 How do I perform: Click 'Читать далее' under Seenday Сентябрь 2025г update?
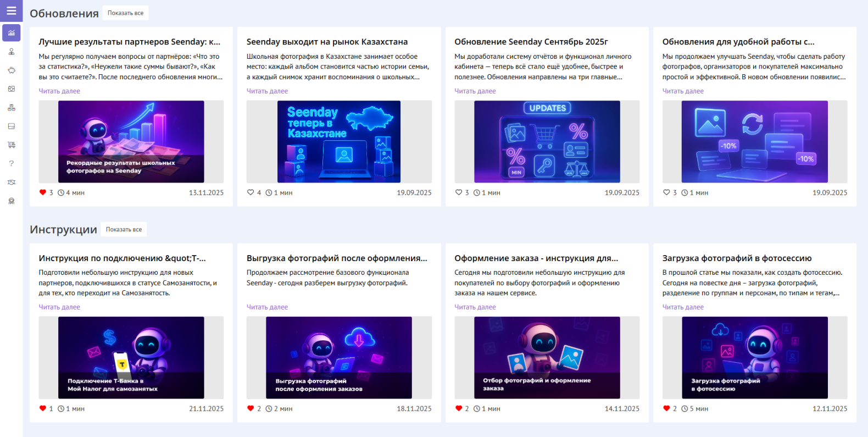475,91
